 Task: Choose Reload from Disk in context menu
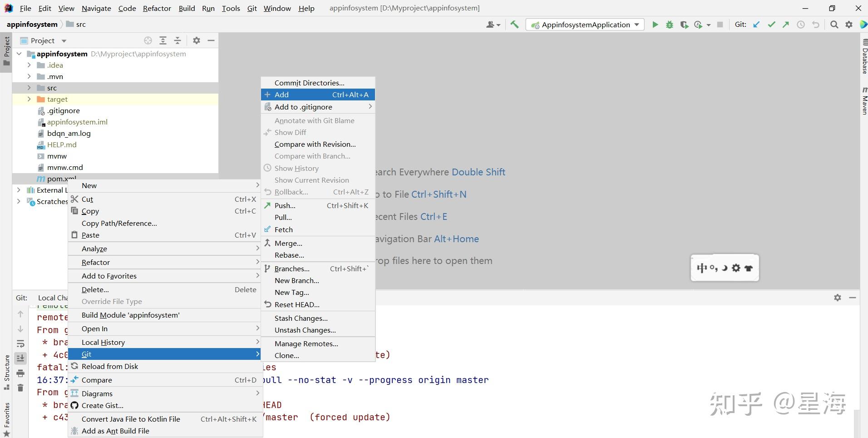pyautogui.click(x=165, y=366)
